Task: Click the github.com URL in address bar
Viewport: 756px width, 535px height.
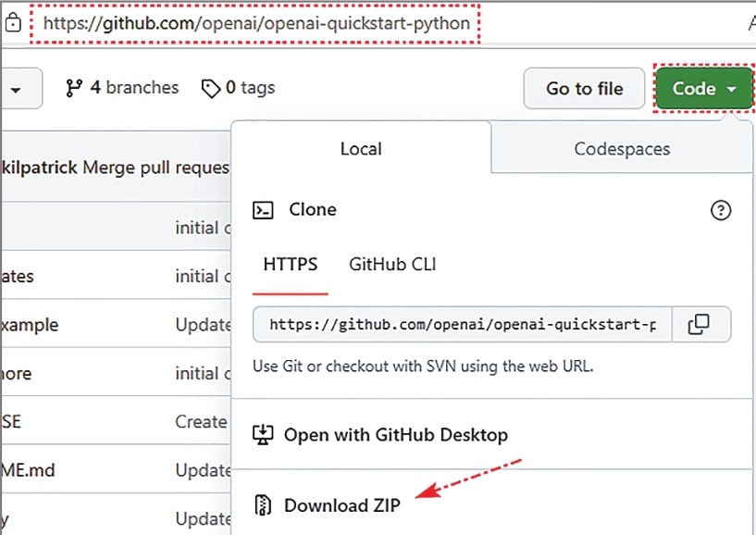Action: click(256, 23)
